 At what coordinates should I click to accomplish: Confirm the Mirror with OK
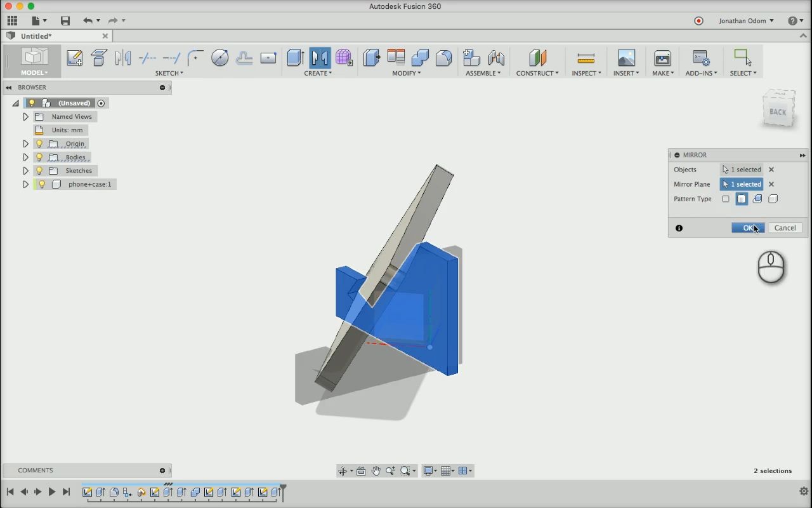748,228
